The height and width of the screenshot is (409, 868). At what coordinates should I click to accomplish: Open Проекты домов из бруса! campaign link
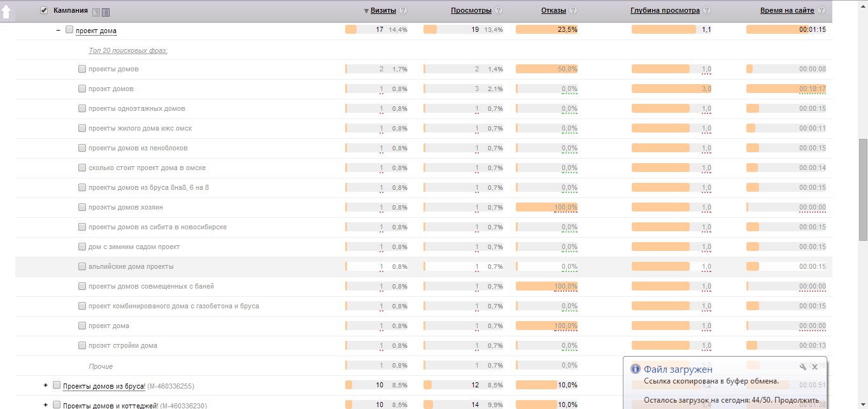click(104, 386)
